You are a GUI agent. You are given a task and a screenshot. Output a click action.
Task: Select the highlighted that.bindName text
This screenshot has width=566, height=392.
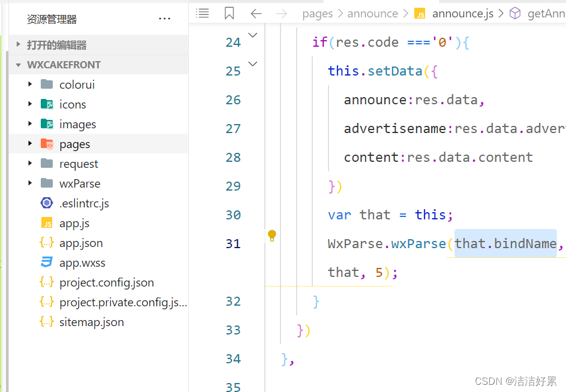click(505, 243)
